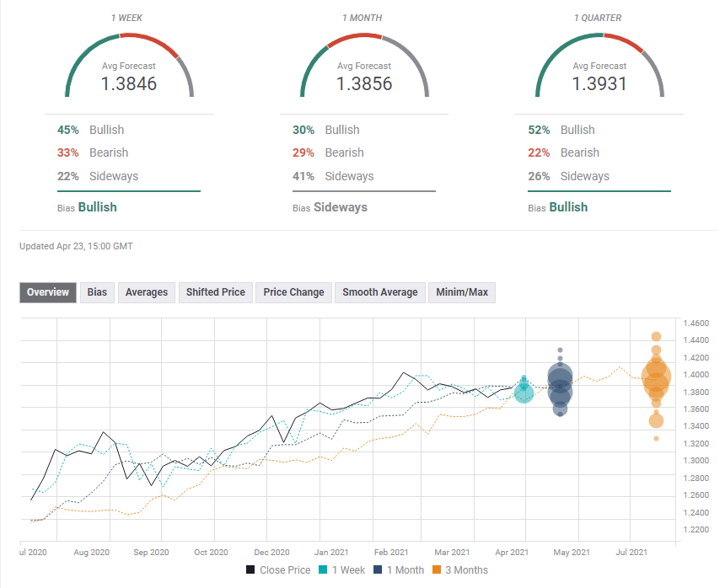This screenshot has width=725, height=588.
Task: Click the 1 Month average forecast value 1.3856
Action: [364, 84]
